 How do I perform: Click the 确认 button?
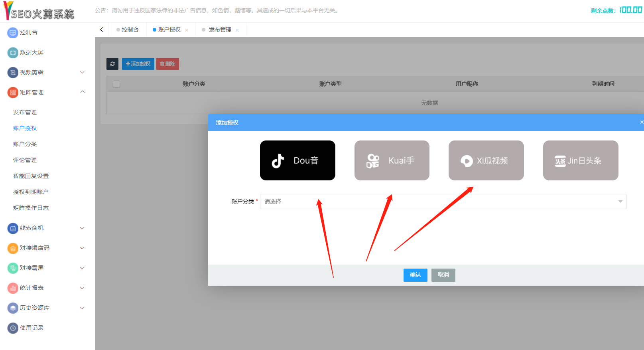415,275
